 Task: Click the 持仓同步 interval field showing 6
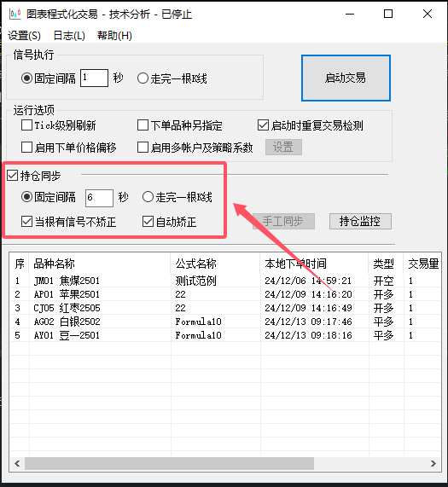coord(99,198)
